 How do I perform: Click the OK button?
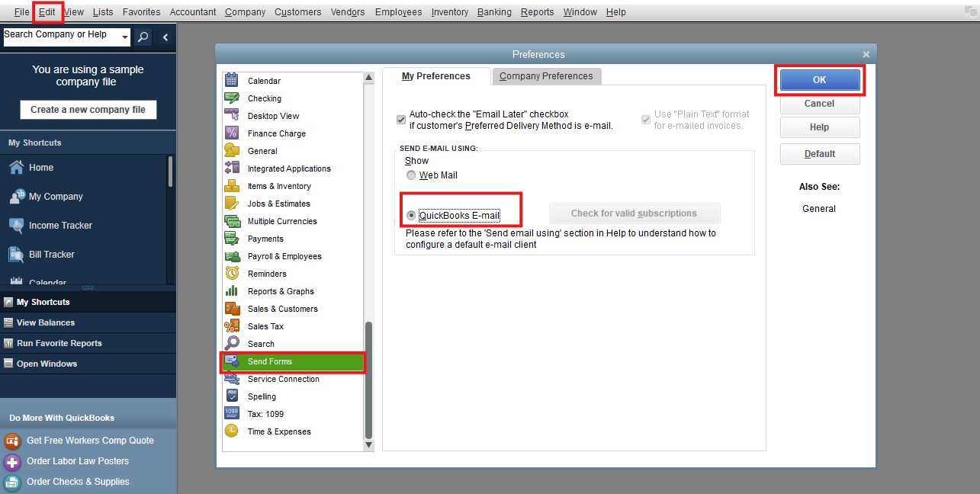point(820,80)
